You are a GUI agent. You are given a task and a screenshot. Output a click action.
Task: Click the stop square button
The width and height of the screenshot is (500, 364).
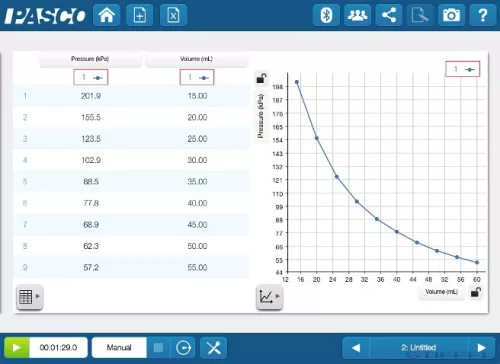point(158,348)
